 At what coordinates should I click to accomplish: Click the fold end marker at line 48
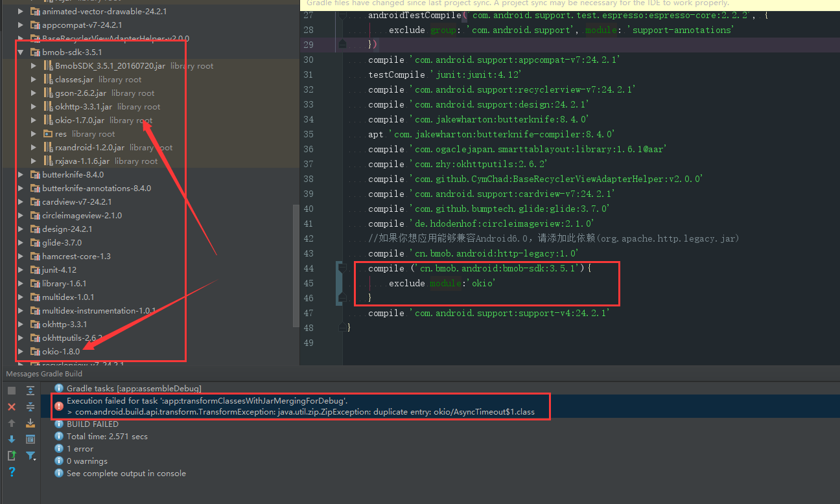342,328
